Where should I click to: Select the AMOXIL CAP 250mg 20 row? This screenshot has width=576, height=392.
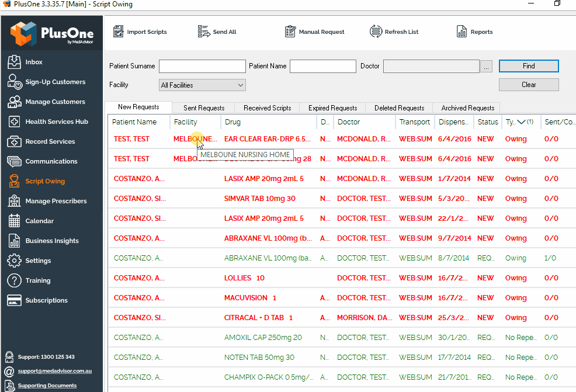342,337
